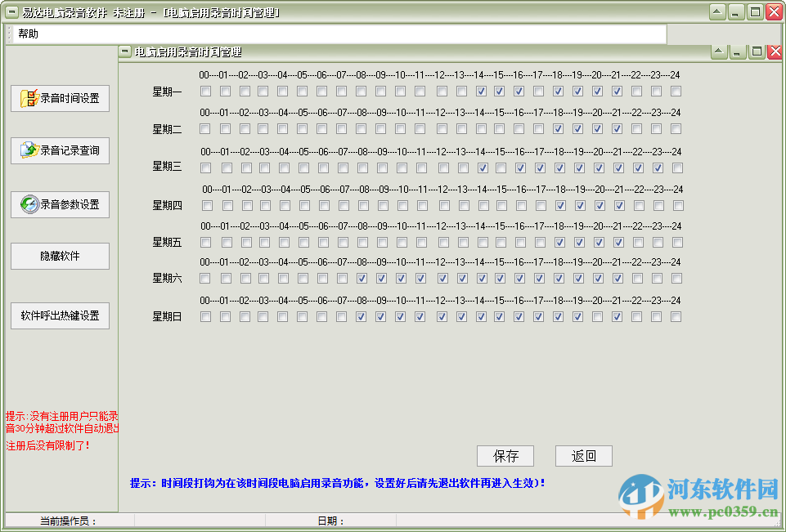
Task: Click the 星期四 row label
Action: [x=167, y=205]
